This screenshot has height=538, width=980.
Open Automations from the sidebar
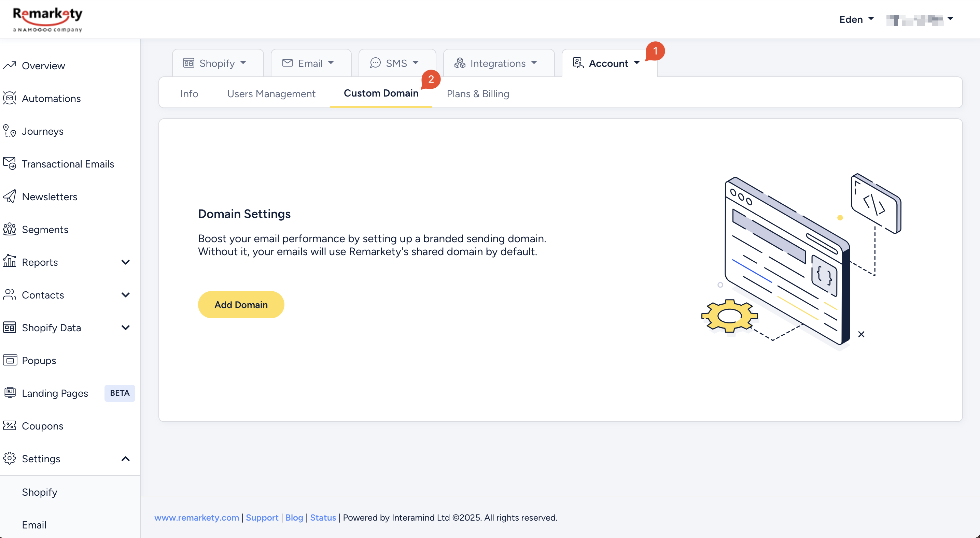[x=51, y=98]
